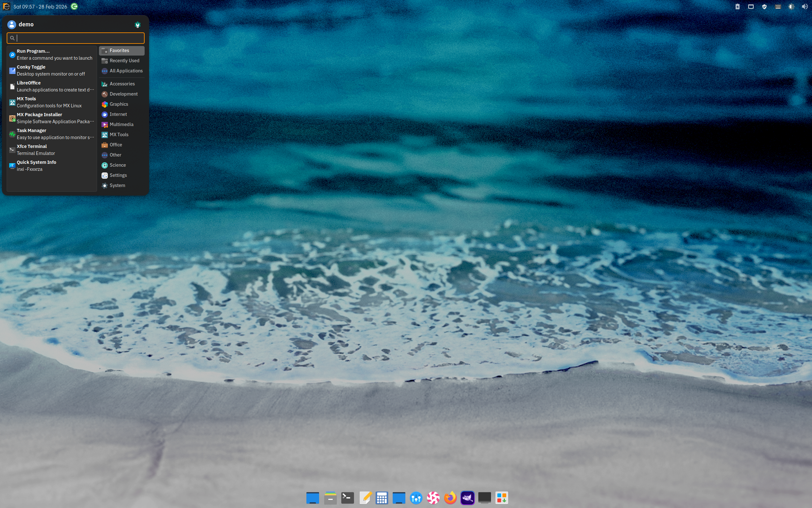Open the calculator from the dock
The image size is (812, 508).
coord(382,498)
